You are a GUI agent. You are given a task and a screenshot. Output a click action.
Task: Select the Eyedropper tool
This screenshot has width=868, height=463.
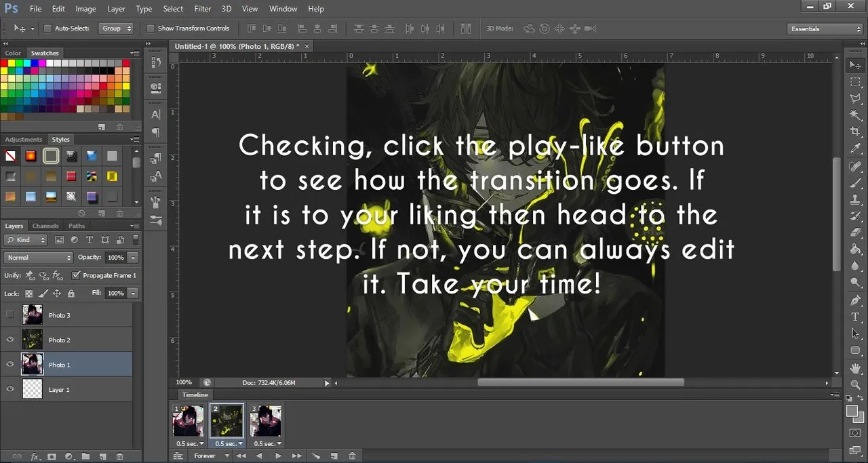click(x=855, y=148)
